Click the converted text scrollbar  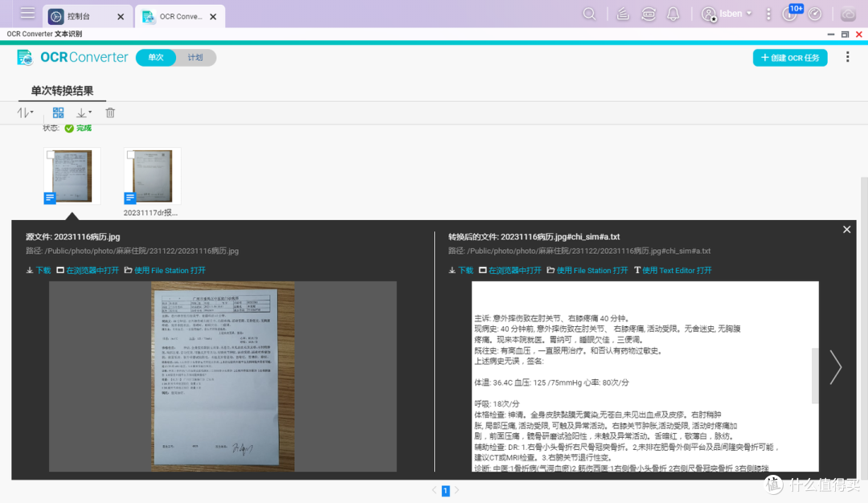click(815, 376)
